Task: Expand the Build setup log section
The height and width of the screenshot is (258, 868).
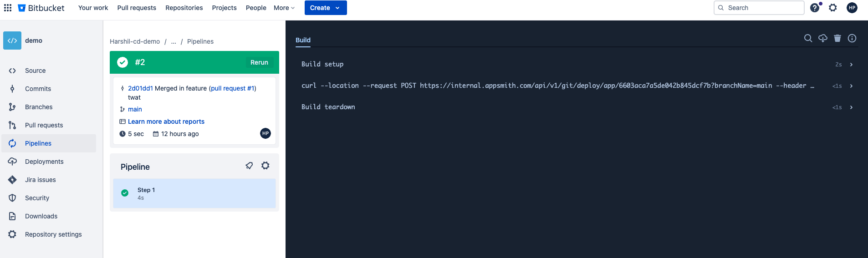Action: [851, 65]
